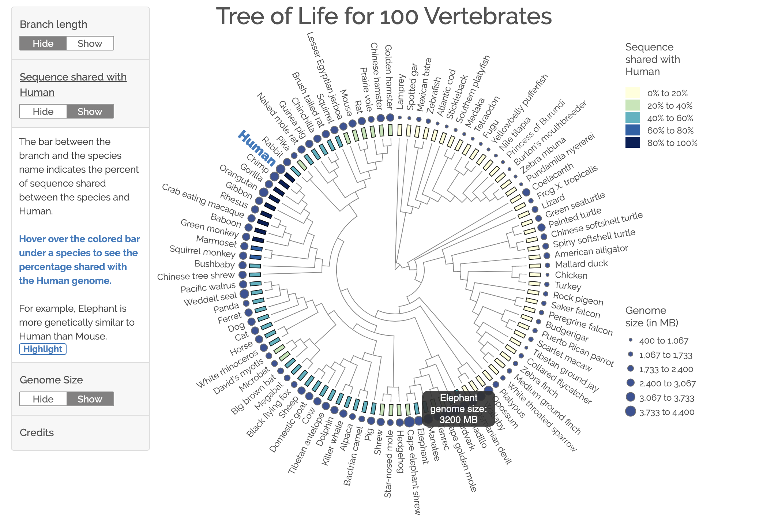The width and height of the screenshot is (763, 532).
Task: Click the 40% to 60% legend swatch
Action: click(x=633, y=118)
